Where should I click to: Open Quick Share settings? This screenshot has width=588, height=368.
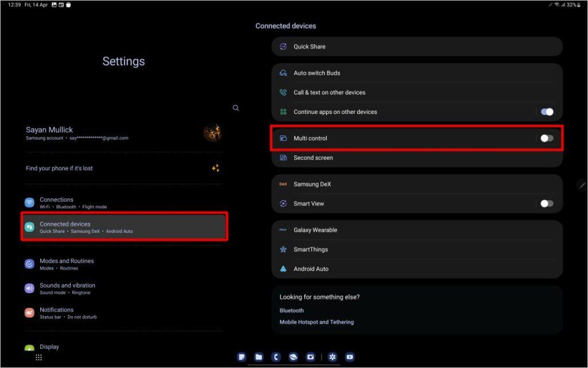417,47
